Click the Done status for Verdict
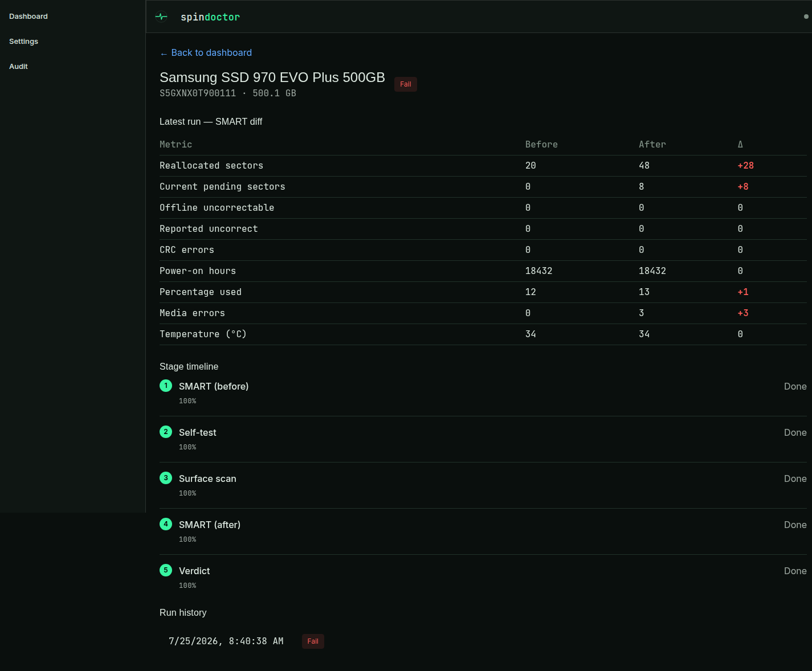 [795, 571]
